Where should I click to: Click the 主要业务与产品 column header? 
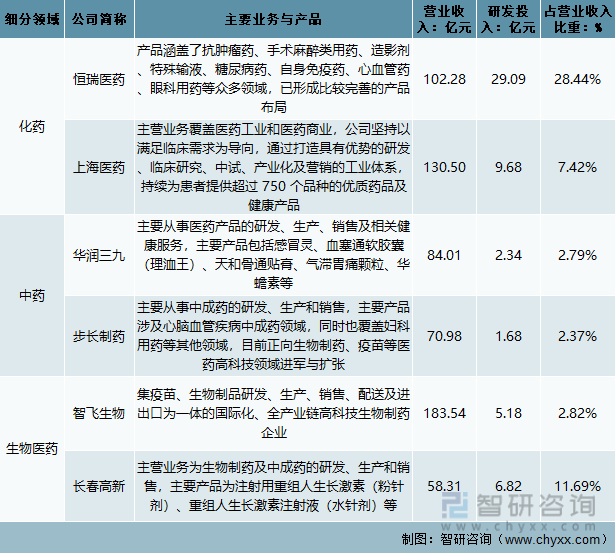pos(273,19)
